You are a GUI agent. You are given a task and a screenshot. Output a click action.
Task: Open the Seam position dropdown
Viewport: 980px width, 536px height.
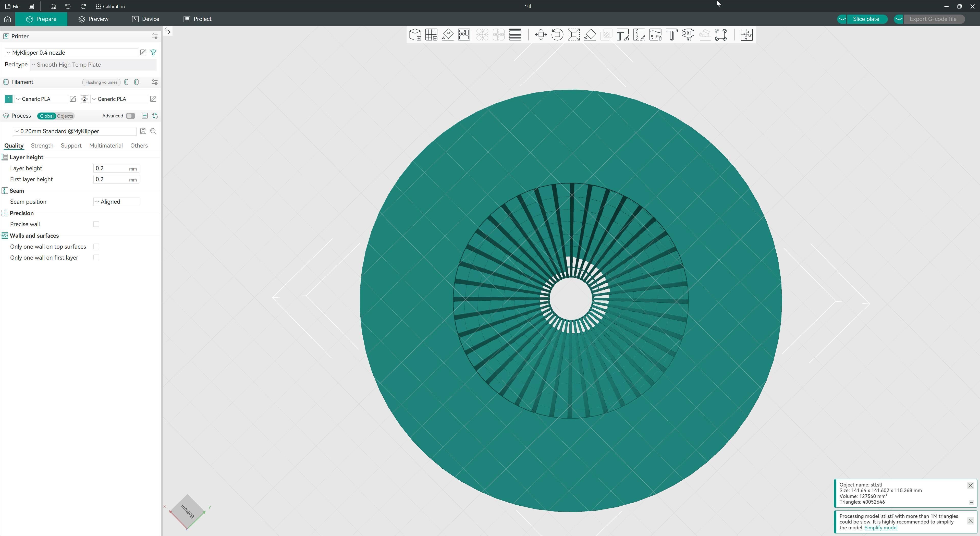point(116,202)
